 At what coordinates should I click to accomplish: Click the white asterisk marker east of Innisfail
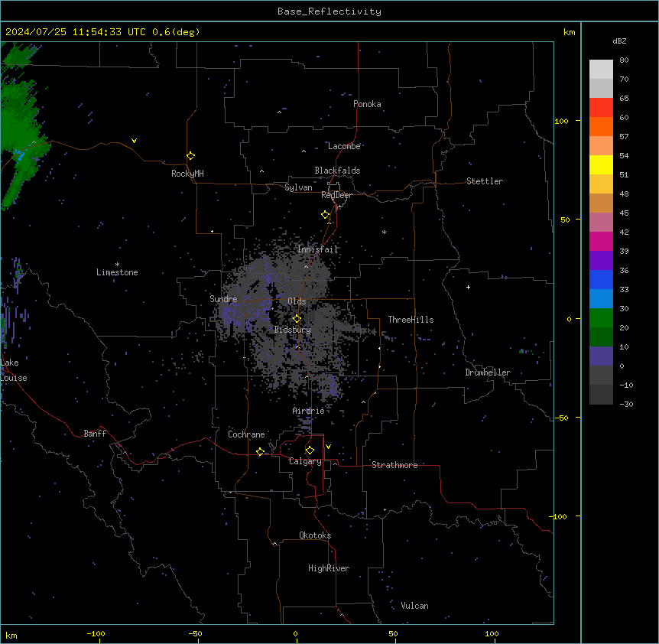pyautogui.click(x=384, y=232)
